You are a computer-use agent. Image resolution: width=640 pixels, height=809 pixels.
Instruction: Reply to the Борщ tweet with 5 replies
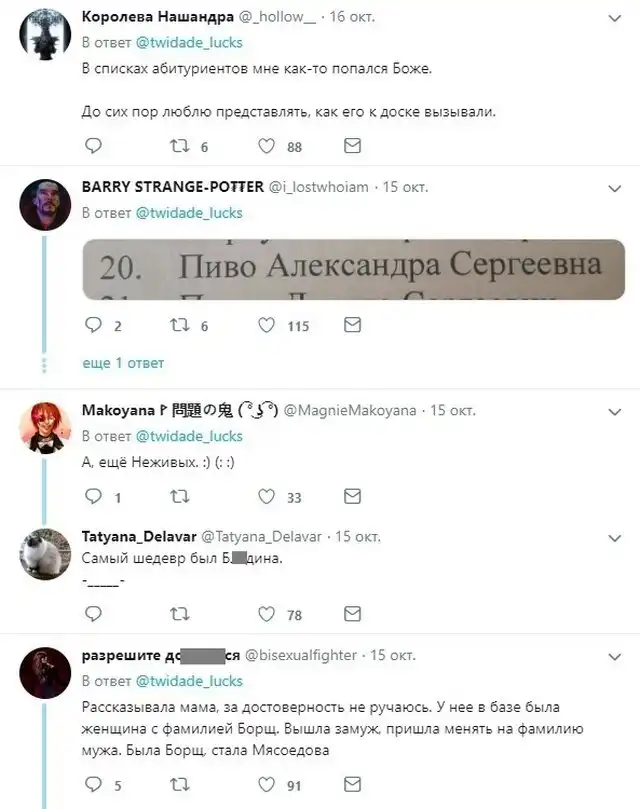coord(93,784)
